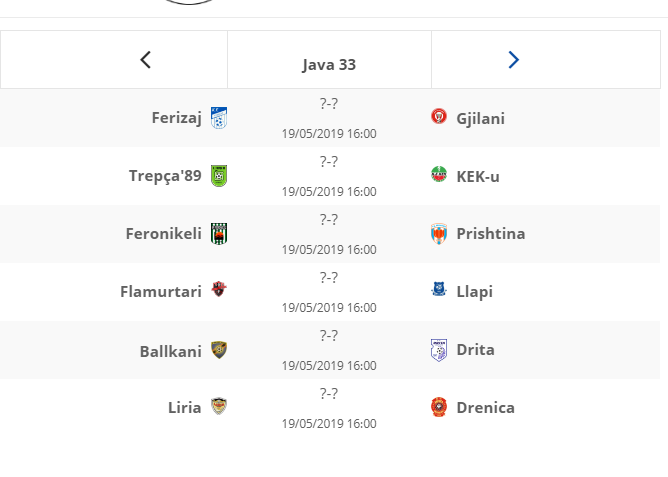Click the Llapi blue crest icon

tap(439, 289)
